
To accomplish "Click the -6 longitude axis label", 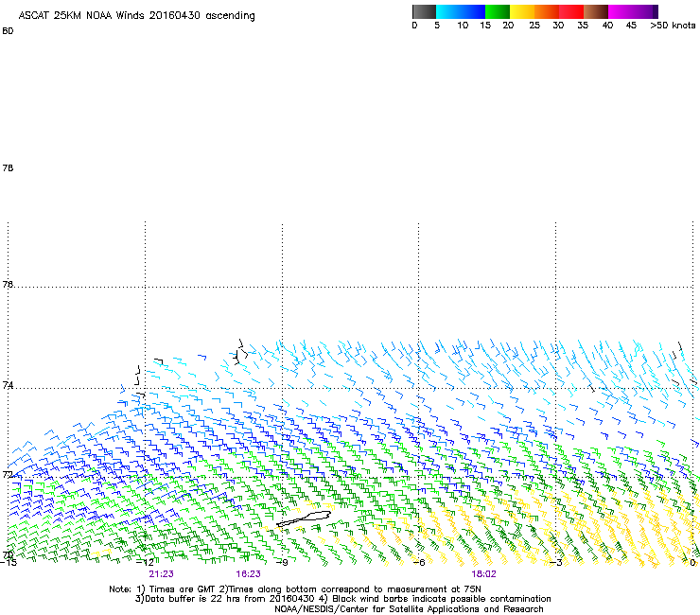I will (419, 563).
